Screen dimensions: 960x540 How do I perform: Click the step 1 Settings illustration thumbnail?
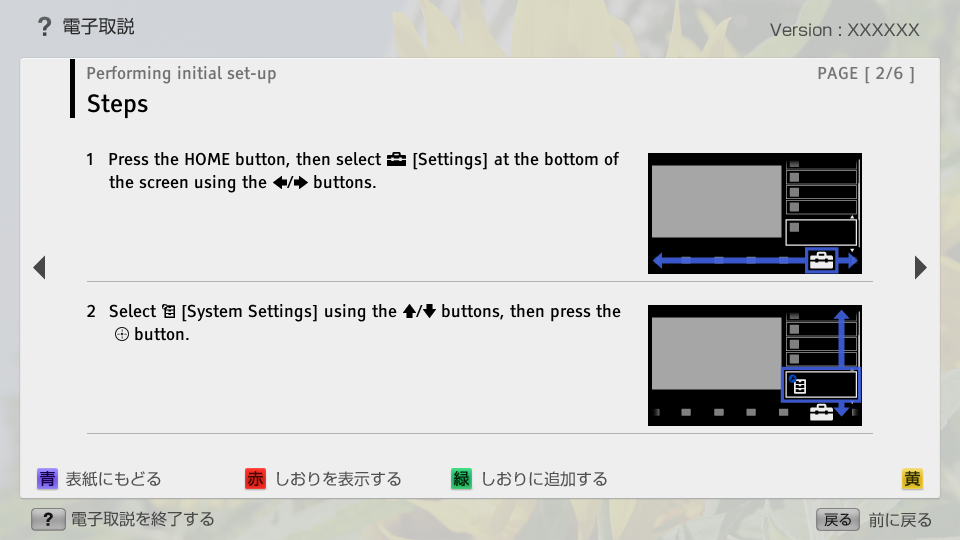[755, 214]
